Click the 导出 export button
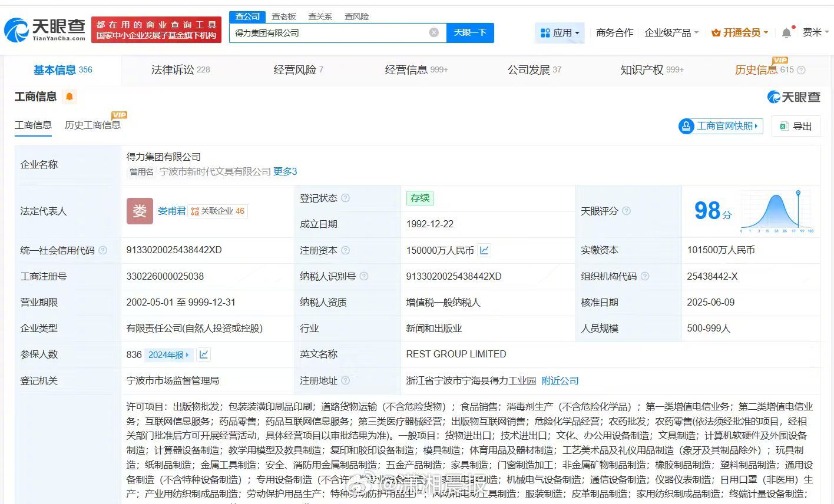 point(796,126)
